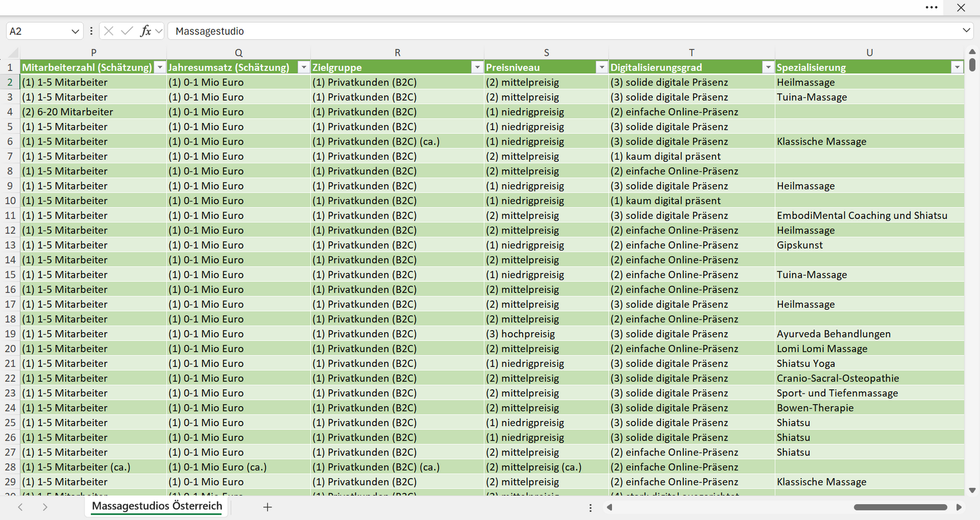The height and width of the screenshot is (520, 980).
Task: Click the sheet tab bar options dots
Action: coord(590,507)
